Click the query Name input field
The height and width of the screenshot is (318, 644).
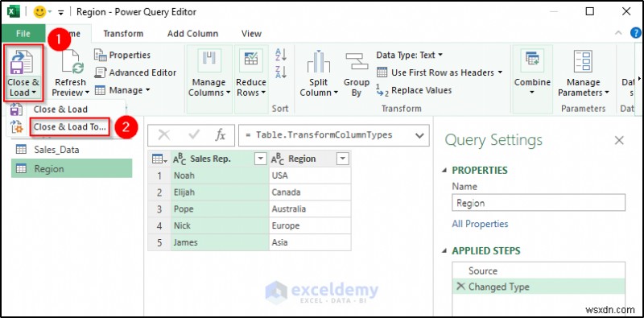coord(539,203)
